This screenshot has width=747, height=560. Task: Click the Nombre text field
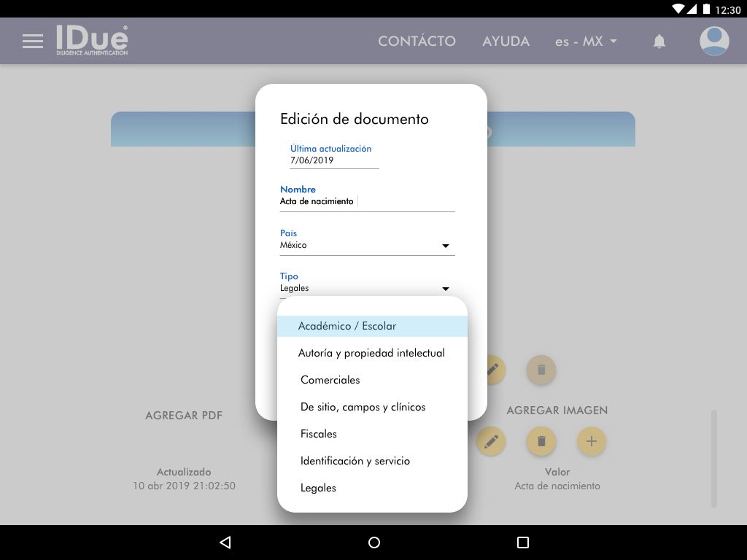click(367, 201)
